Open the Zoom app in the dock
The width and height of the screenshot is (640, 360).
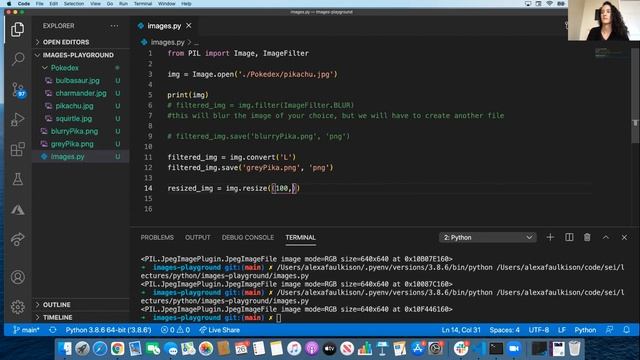(514, 348)
